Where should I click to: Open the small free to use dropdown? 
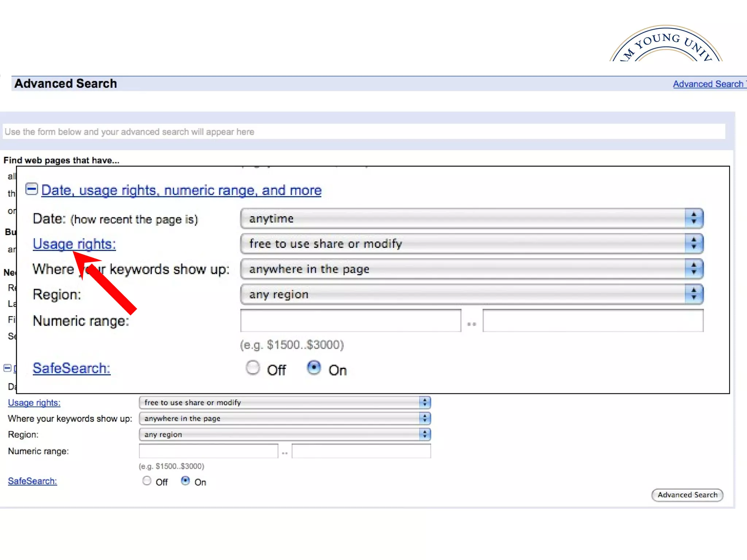pyautogui.click(x=285, y=402)
